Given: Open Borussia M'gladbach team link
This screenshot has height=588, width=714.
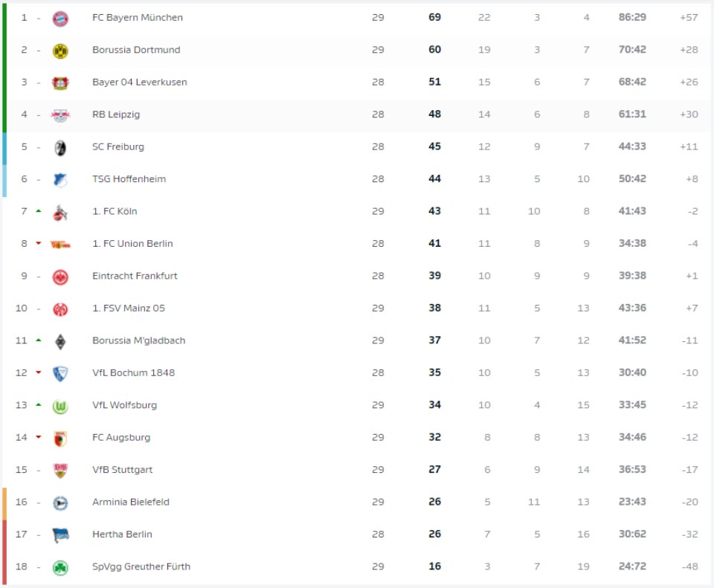Looking at the screenshot, I should pos(138,340).
